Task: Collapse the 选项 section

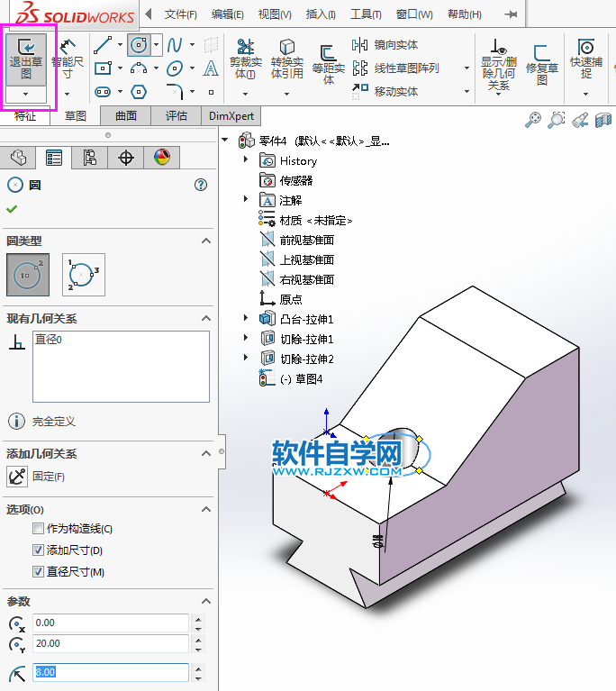Action: 205,509
